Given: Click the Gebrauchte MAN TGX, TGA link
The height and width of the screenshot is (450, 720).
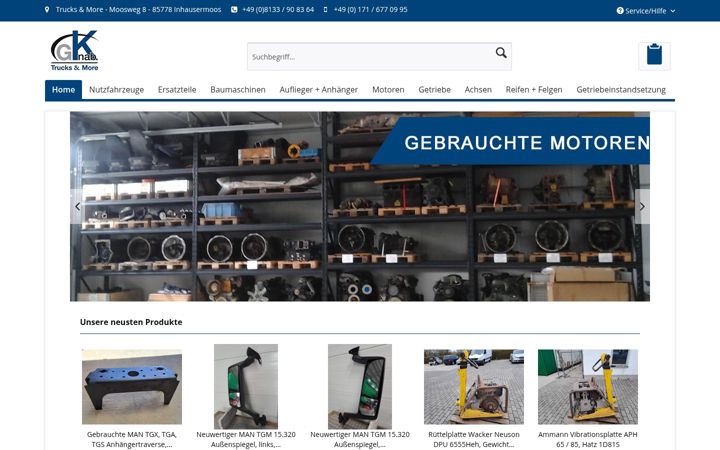Looking at the screenshot, I should tap(132, 439).
